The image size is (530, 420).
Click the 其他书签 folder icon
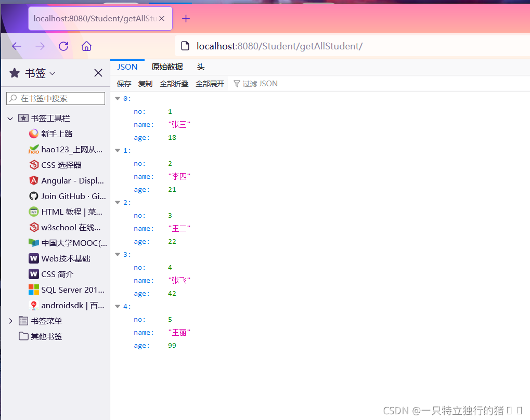23,336
